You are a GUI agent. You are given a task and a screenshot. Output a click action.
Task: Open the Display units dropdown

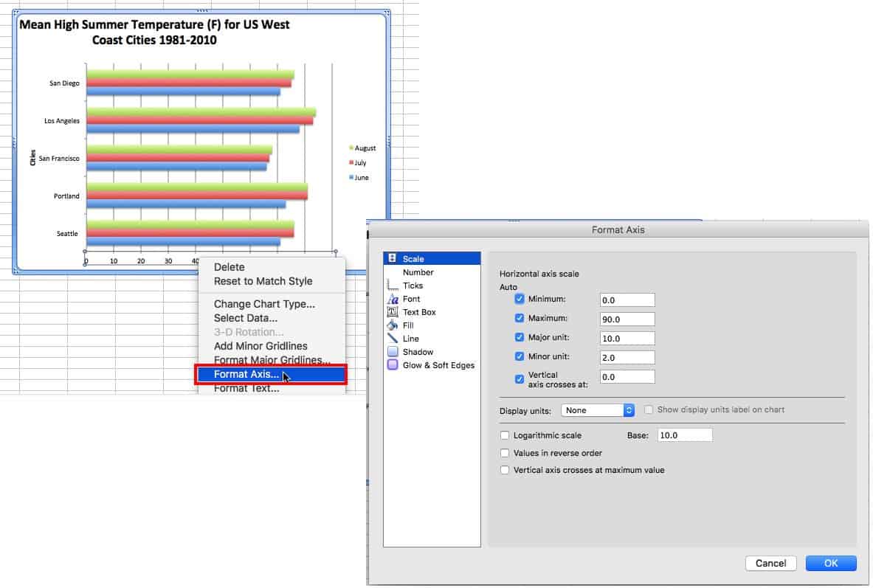(x=598, y=410)
